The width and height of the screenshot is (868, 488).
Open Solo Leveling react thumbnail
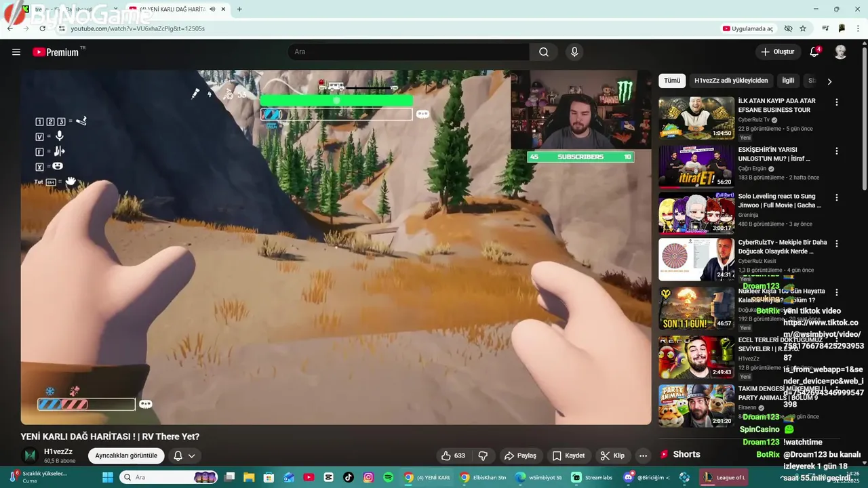pyautogui.click(x=696, y=213)
